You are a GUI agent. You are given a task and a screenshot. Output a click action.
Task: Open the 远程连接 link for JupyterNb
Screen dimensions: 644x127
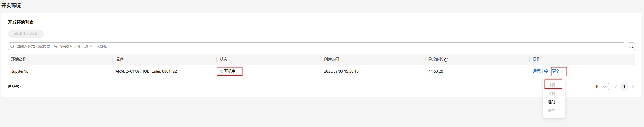(x=540, y=71)
